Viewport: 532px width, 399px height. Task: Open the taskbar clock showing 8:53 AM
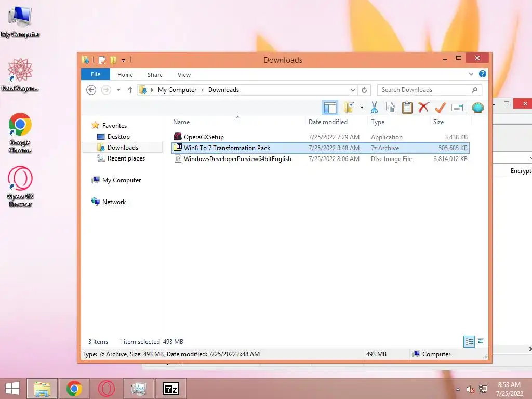509,389
